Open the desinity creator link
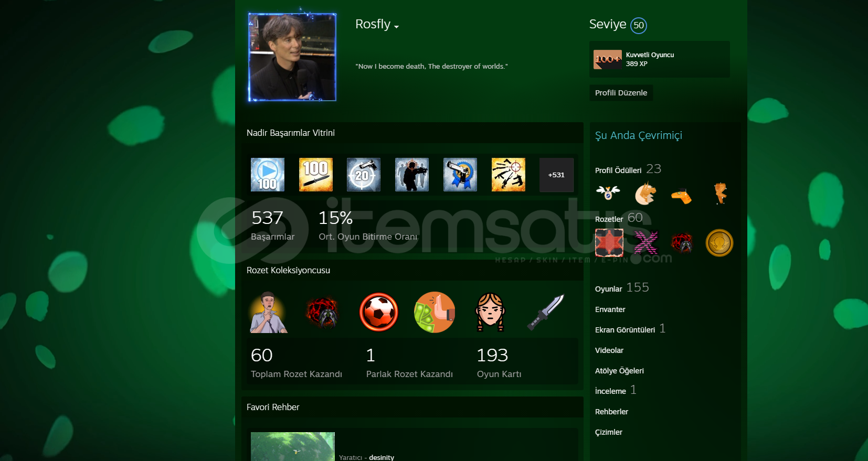 point(382,457)
